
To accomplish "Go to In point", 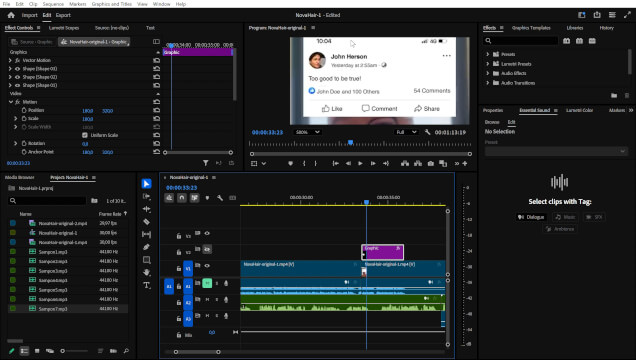I will 335,163.
